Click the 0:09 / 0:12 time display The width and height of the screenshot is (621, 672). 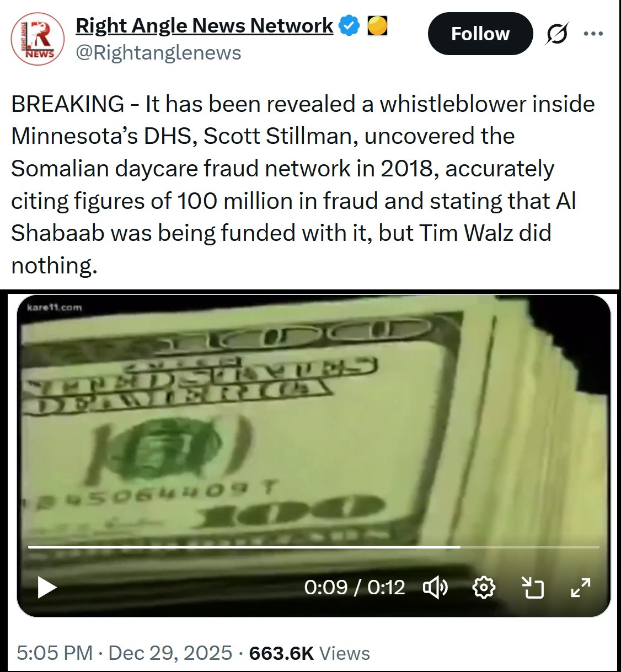[x=355, y=588]
